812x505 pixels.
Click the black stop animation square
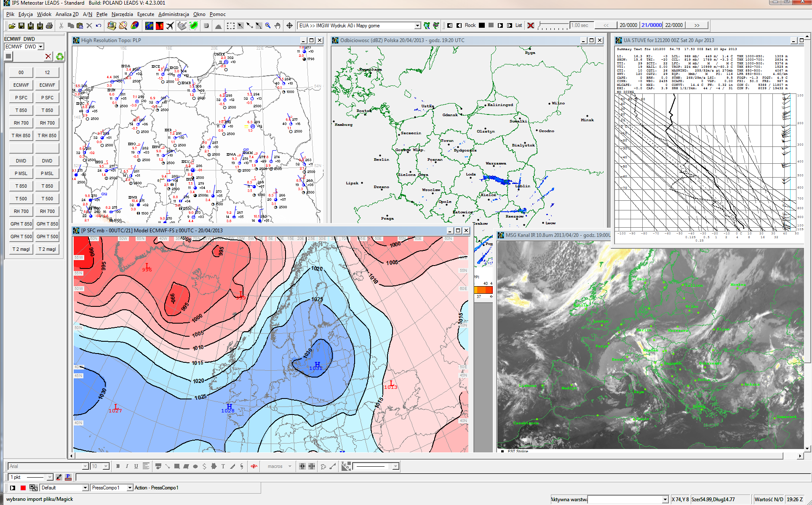[482, 25]
